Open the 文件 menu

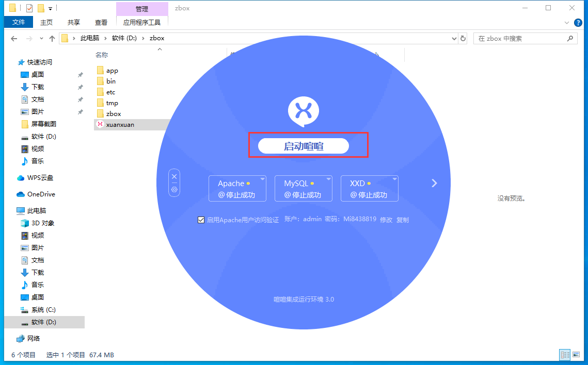[x=19, y=22]
